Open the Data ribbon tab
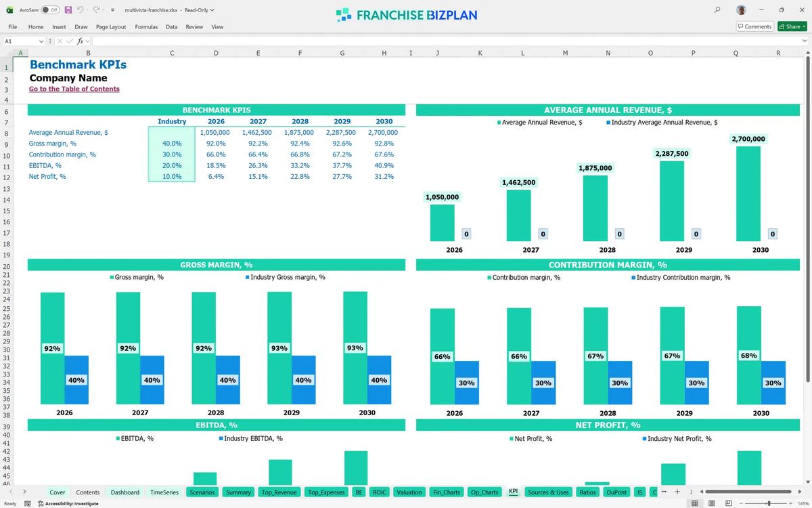The width and height of the screenshot is (812, 508). (x=172, y=27)
